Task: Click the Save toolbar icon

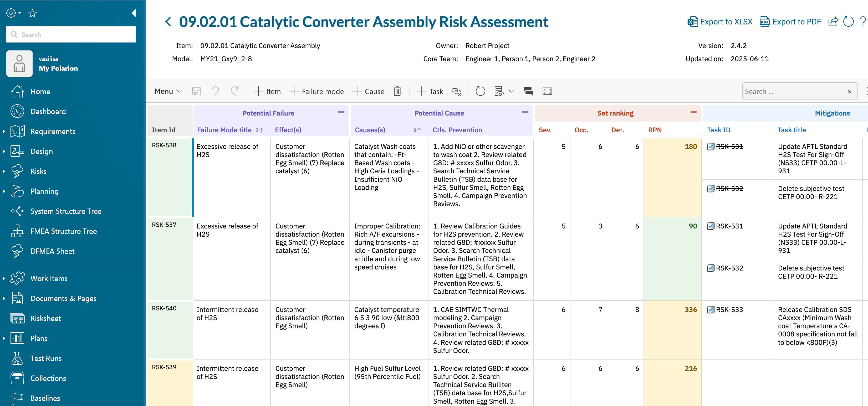Action: click(196, 91)
